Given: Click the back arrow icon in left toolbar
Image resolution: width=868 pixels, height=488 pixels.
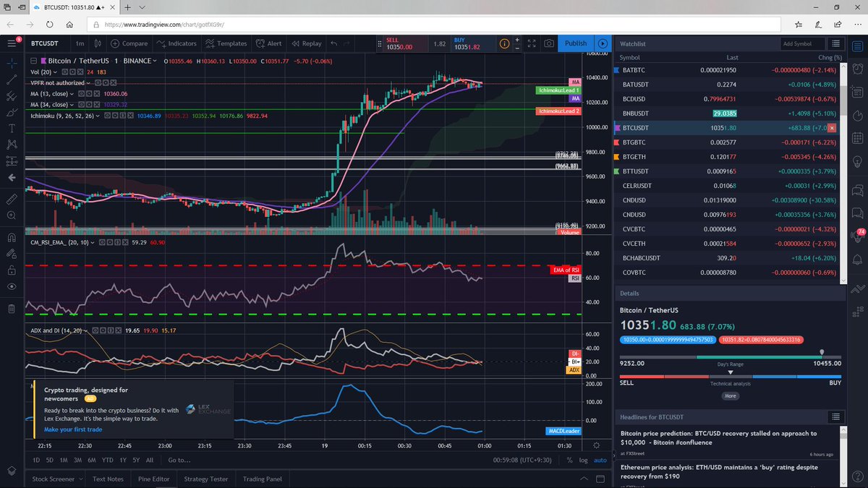Looking at the screenshot, I should click(x=12, y=177).
